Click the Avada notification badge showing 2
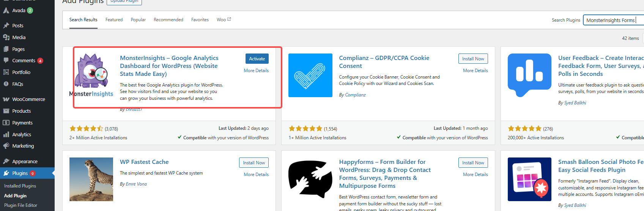 (30, 11)
